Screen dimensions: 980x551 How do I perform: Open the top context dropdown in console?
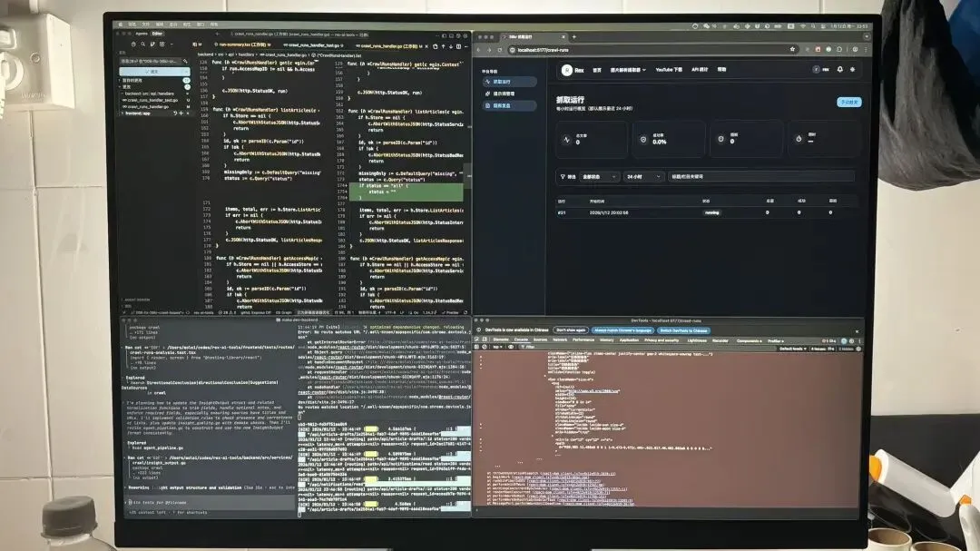(x=497, y=347)
